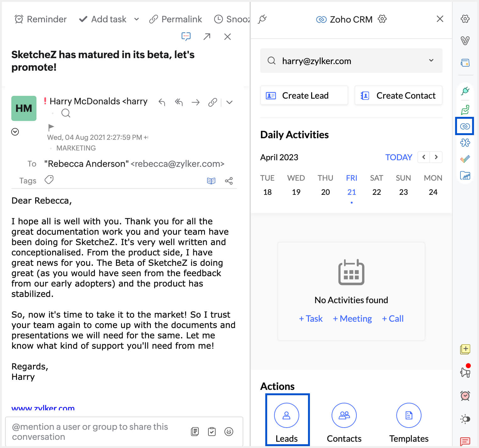Insert a note in the comment box
This screenshot has height=448, width=479.
[x=195, y=432]
